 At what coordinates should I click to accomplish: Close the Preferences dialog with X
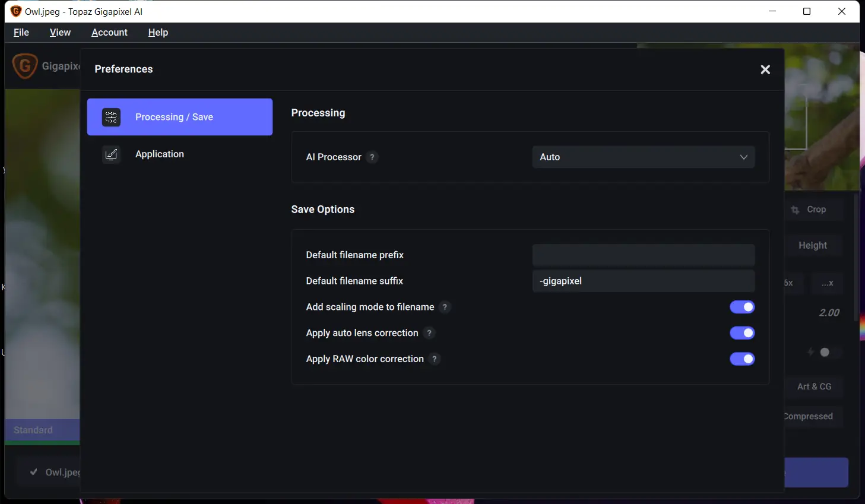point(765,69)
